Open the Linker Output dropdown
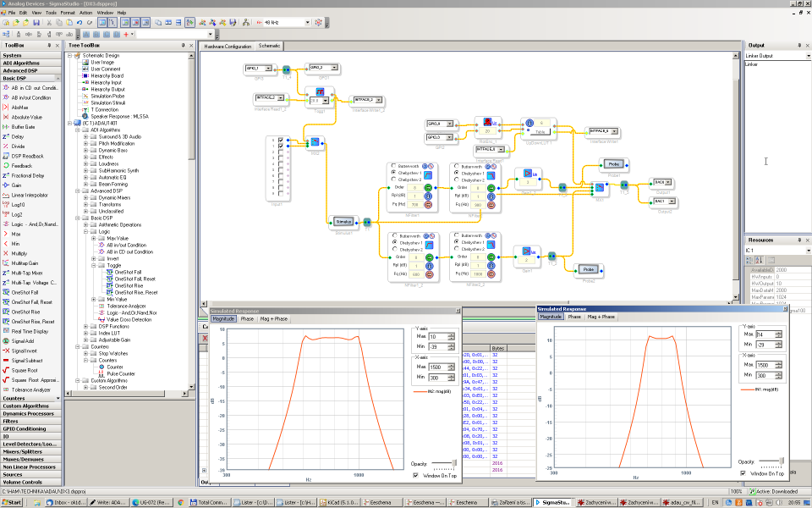Viewport: 812px width, 508px height. tap(808, 56)
